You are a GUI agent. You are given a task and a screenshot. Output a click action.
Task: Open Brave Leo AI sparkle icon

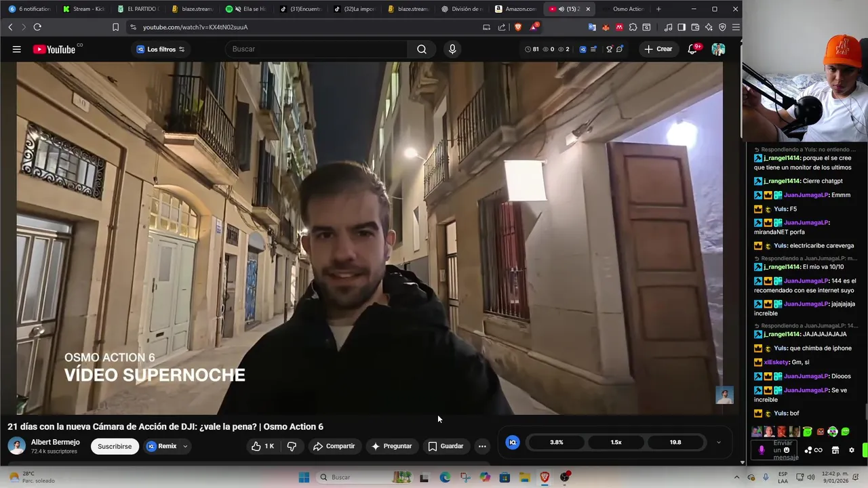point(709,27)
